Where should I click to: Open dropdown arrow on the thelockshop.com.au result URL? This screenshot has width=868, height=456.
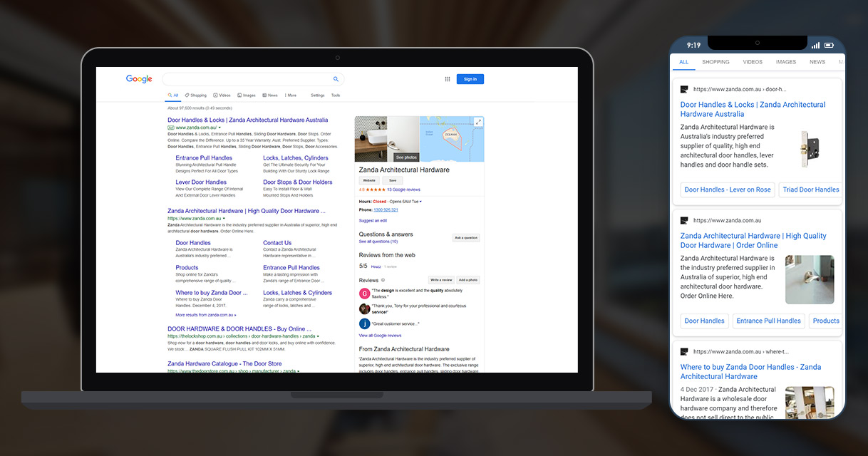[319, 336]
